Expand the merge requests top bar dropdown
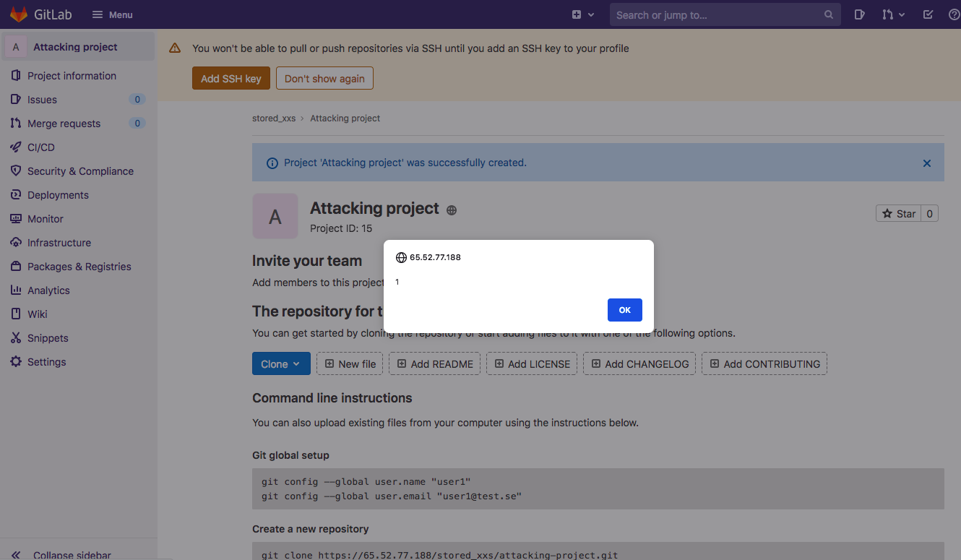Image resolution: width=961 pixels, height=560 pixels. coord(893,14)
